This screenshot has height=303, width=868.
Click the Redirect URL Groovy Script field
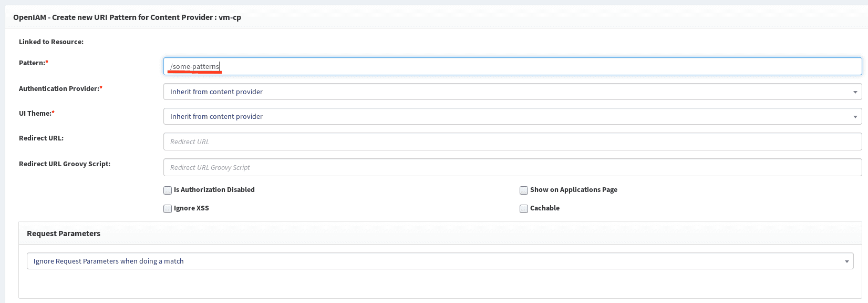[512, 167]
